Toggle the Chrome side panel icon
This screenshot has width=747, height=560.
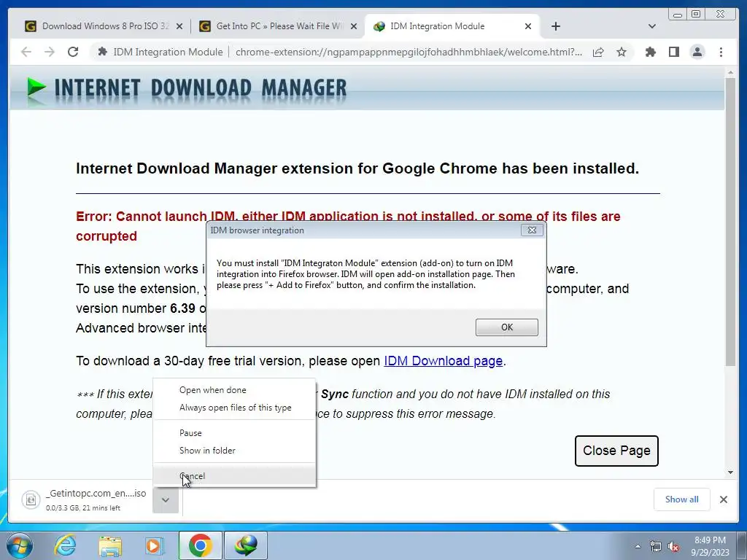(673, 52)
